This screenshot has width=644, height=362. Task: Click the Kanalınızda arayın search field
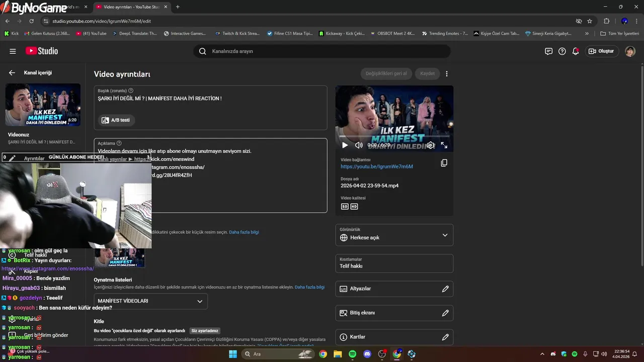322,51
